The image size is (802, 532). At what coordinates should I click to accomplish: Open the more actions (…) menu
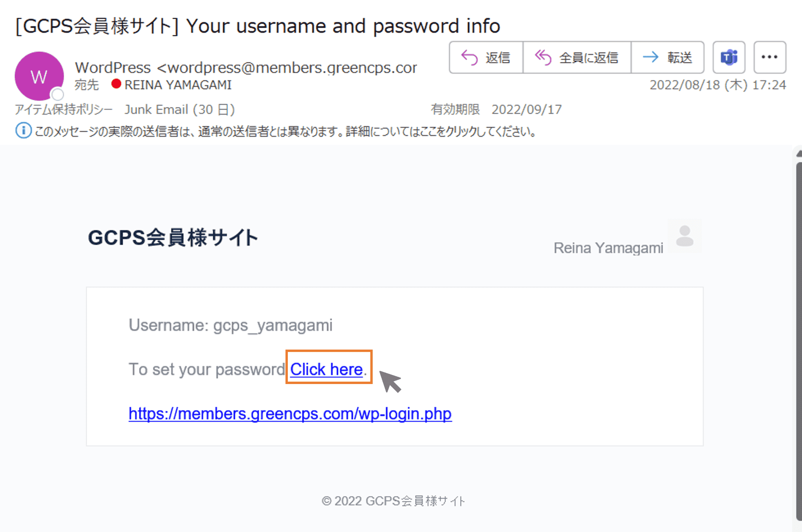coord(769,57)
